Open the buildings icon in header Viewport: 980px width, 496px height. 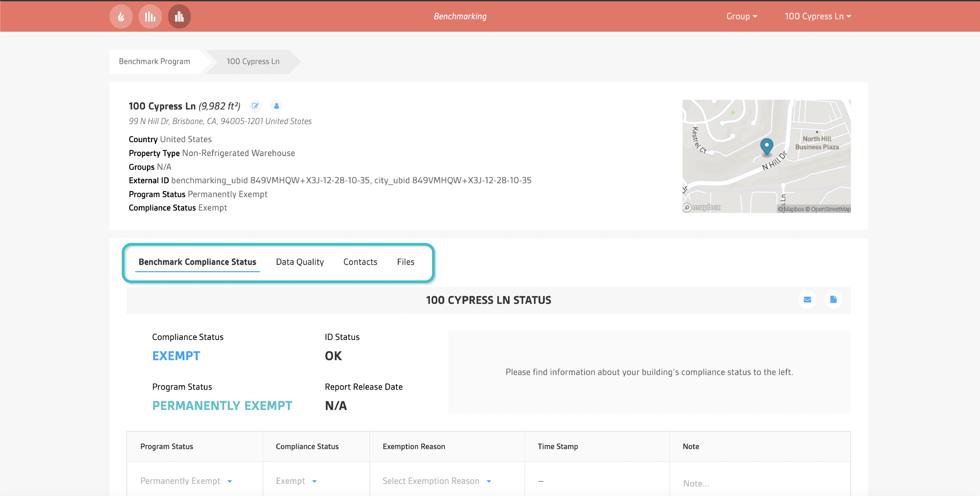point(179,16)
